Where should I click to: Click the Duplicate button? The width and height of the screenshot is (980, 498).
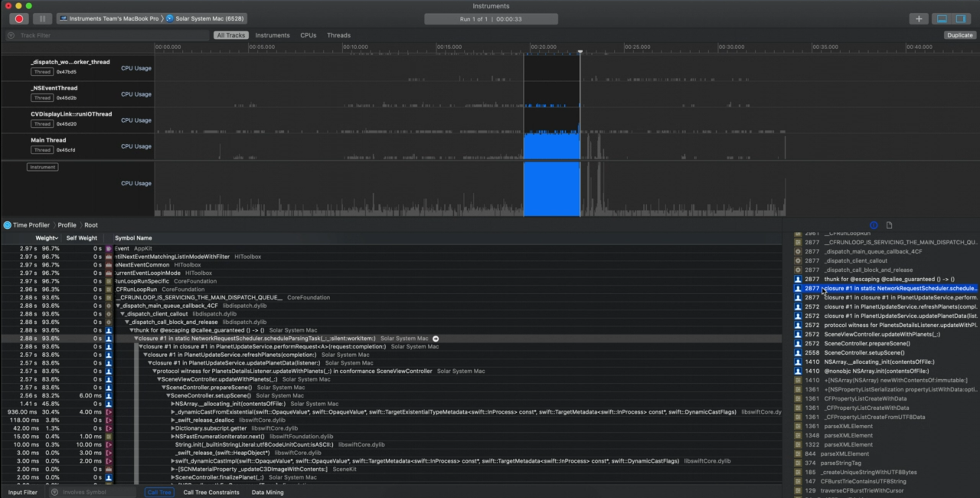959,35
